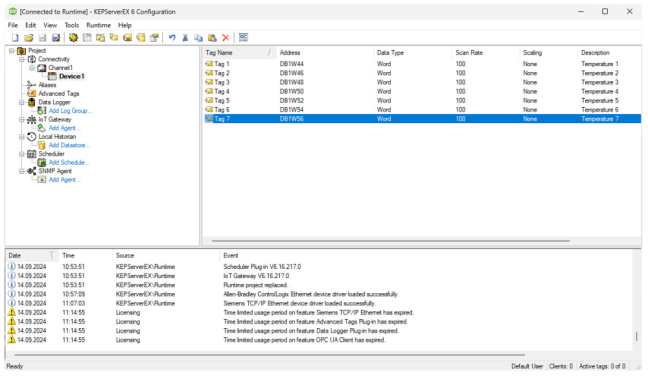Open the Tools menu
Viewport: 648px width, 376px height.
(71, 25)
